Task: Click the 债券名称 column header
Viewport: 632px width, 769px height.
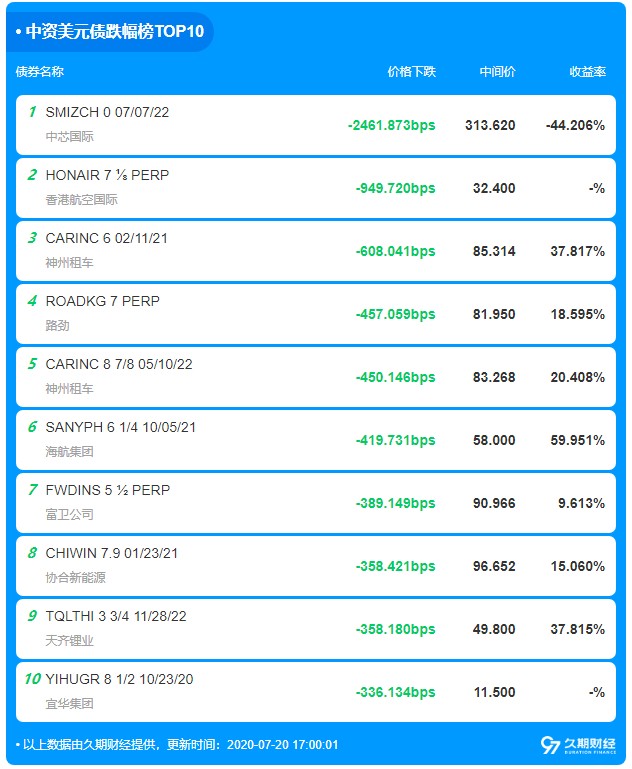Action: click(40, 72)
